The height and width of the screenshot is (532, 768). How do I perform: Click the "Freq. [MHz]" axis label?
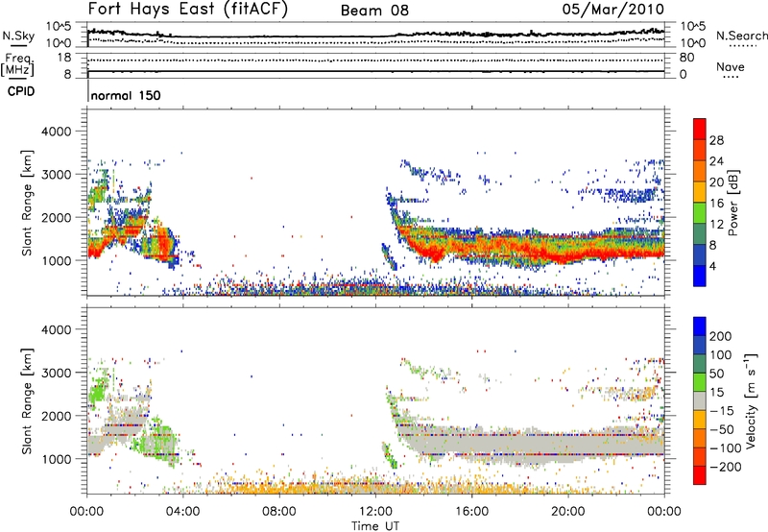pos(17,65)
